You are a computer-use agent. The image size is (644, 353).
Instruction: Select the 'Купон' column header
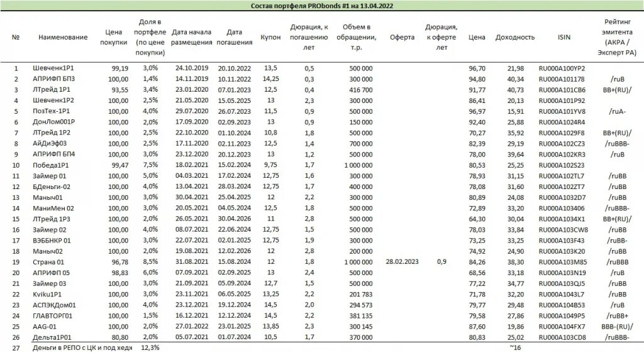coord(270,37)
